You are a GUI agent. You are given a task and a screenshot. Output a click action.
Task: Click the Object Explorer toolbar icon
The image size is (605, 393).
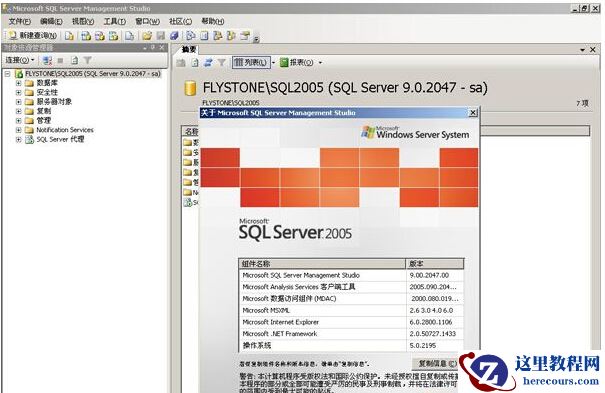[218, 36]
